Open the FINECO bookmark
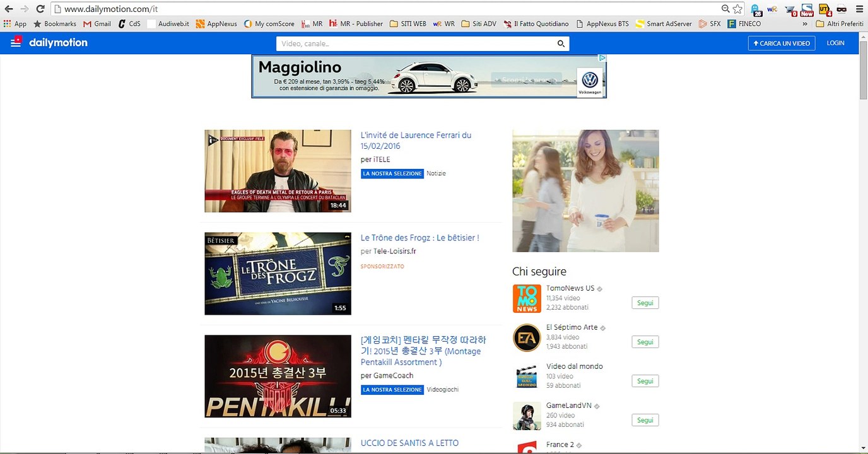The image size is (868, 454). (x=744, y=24)
